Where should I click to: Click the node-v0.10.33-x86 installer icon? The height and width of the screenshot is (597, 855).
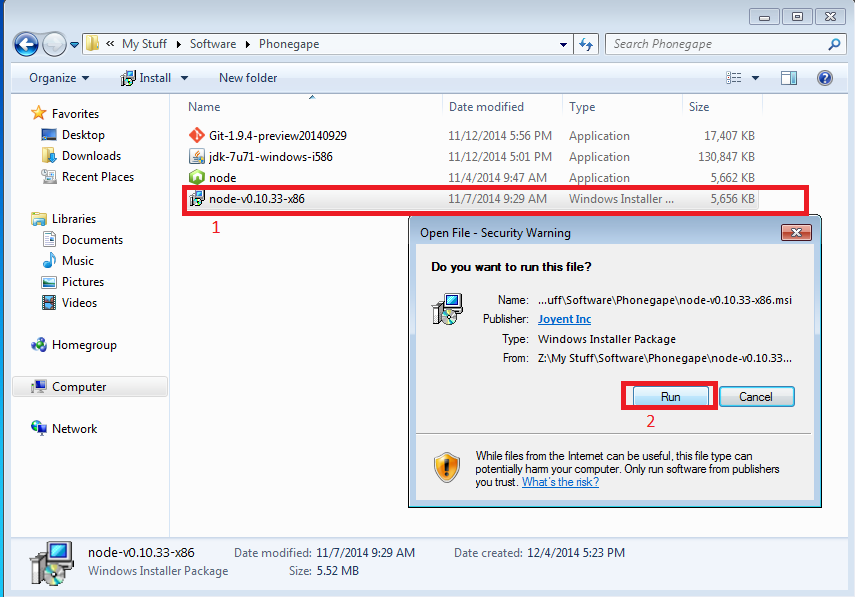tap(196, 199)
